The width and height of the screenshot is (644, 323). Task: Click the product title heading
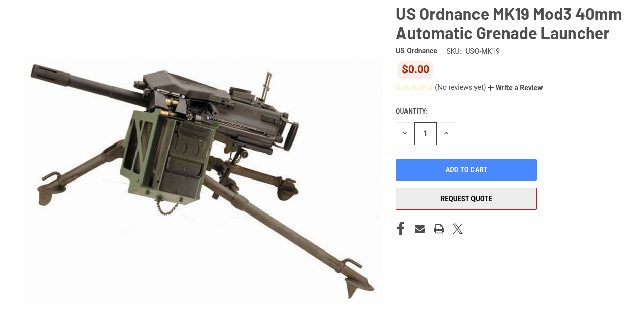coord(509,23)
